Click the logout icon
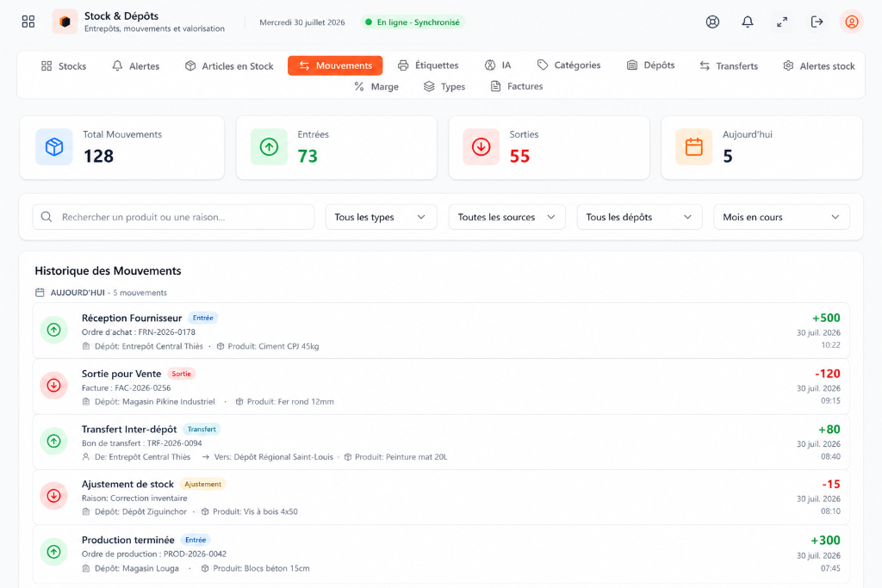The image size is (882, 588). point(817,22)
